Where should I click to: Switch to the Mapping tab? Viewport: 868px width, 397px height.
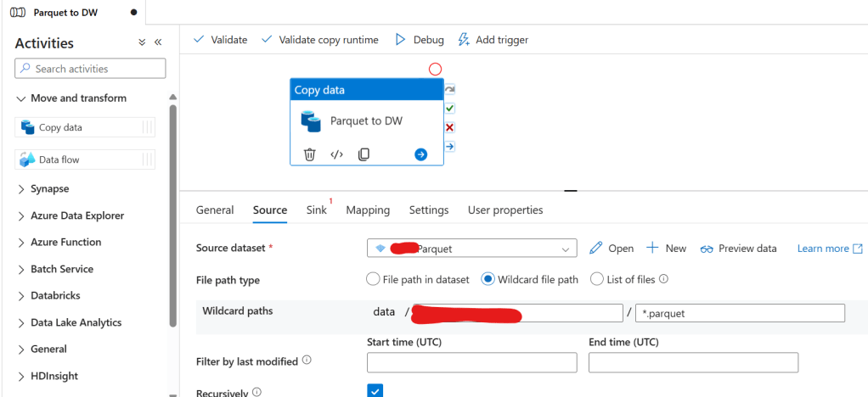tap(368, 210)
